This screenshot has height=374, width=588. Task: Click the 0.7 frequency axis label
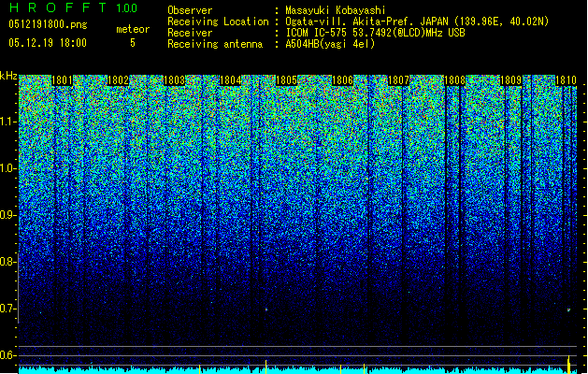click(8, 309)
